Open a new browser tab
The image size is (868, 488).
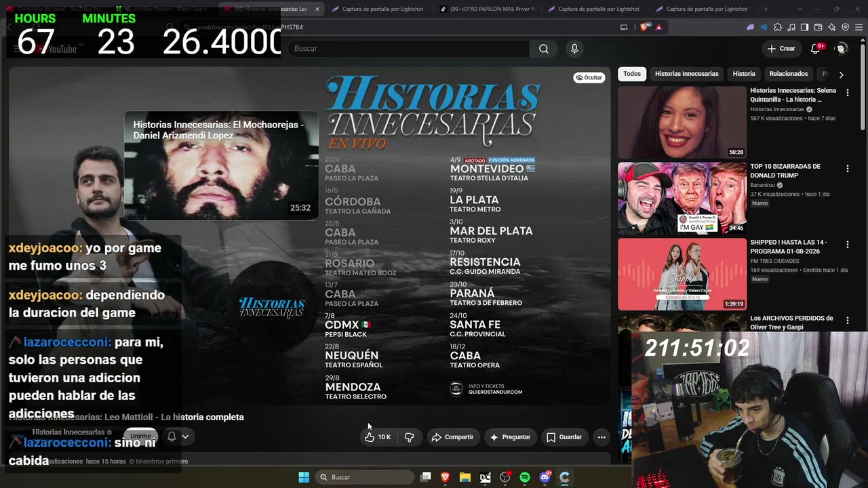(766, 9)
